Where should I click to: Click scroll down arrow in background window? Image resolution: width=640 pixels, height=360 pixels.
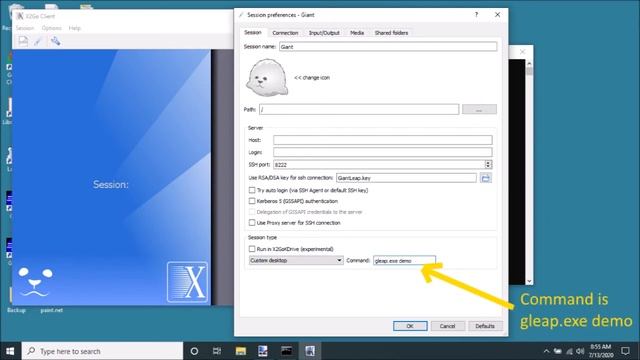pyautogui.click(x=529, y=281)
